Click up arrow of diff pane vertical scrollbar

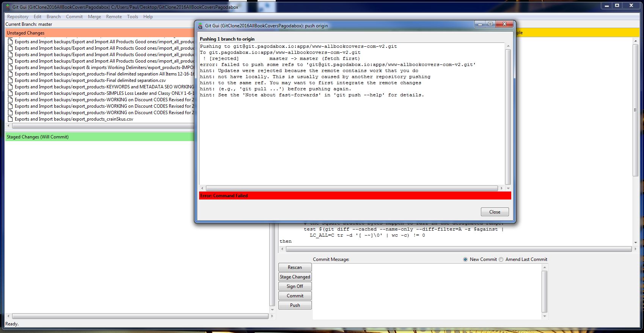pyautogui.click(x=635, y=41)
